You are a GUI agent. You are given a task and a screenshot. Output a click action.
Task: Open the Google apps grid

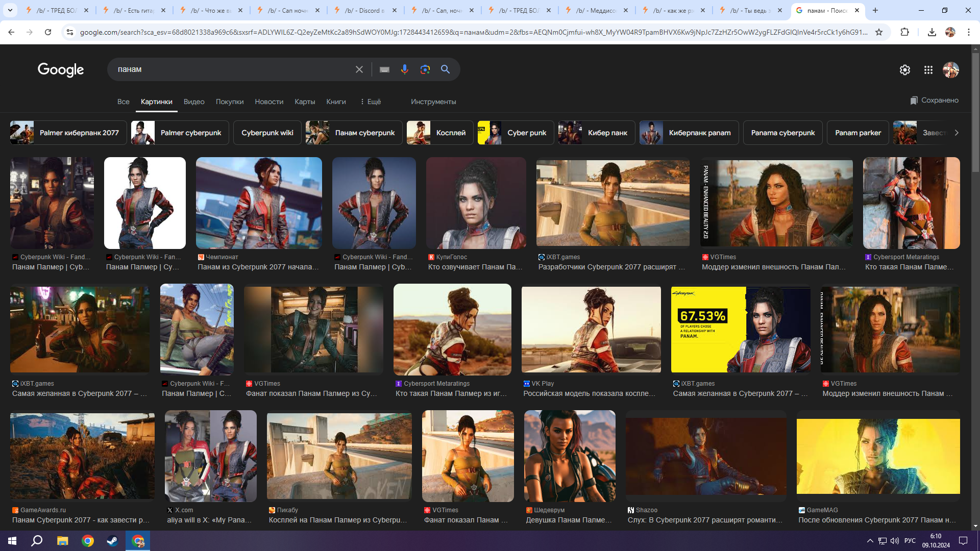(x=928, y=70)
